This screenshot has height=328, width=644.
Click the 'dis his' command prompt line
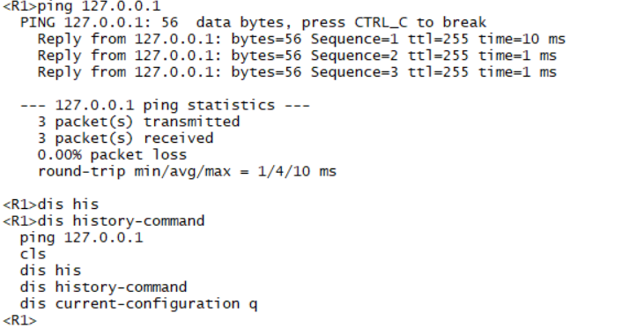point(51,205)
